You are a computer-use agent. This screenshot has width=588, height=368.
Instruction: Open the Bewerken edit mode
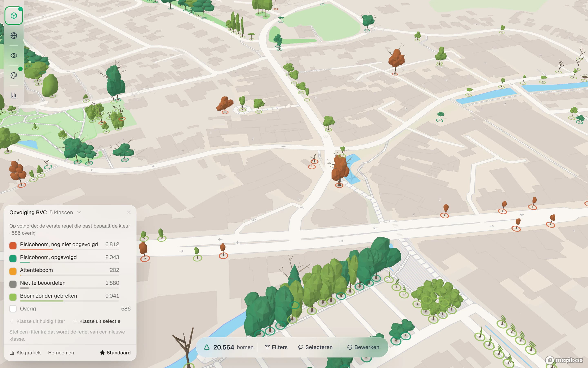tap(363, 347)
